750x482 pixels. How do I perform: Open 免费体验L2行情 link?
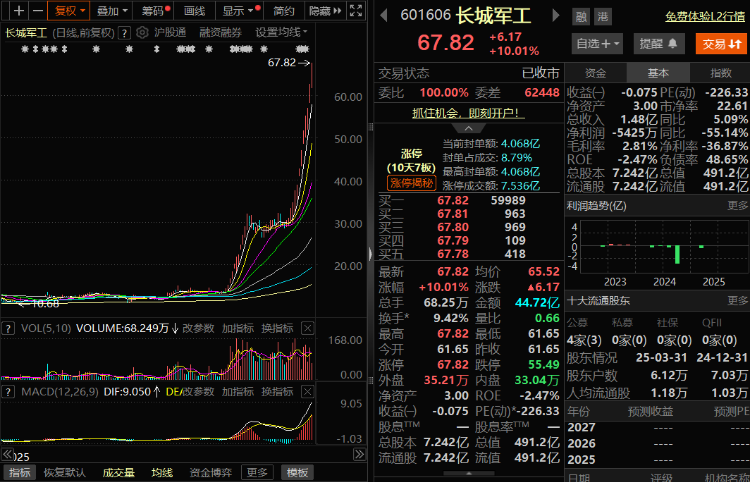(x=705, y=17)
